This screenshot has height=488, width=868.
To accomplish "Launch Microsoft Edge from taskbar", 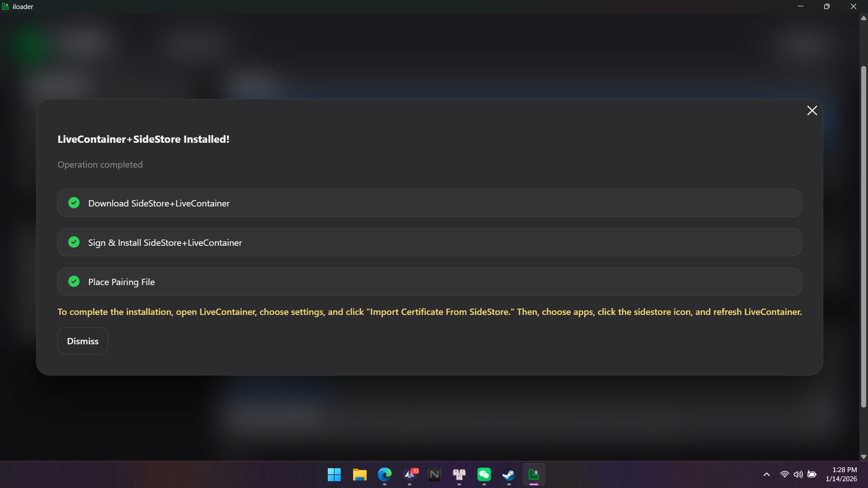I will pos(384,474).
